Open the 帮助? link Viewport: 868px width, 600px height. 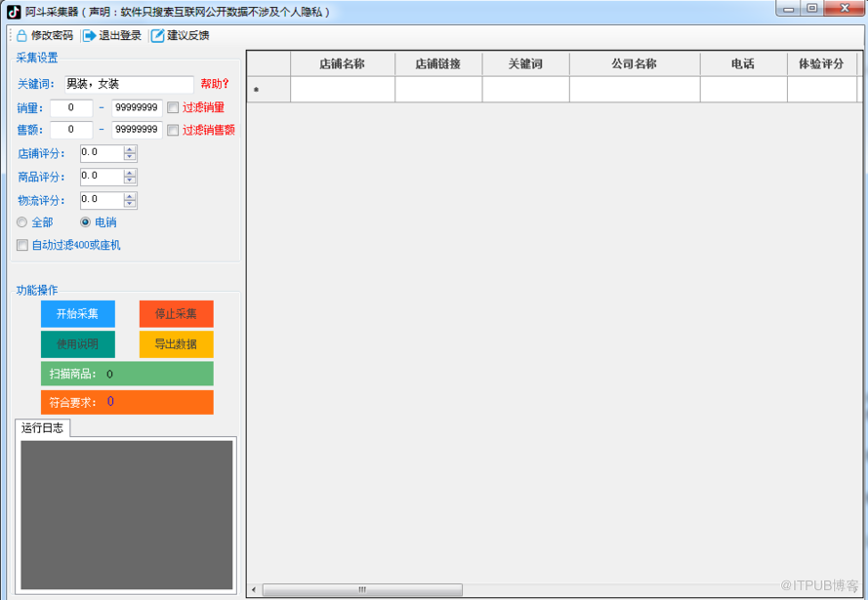tap(215, 84)
